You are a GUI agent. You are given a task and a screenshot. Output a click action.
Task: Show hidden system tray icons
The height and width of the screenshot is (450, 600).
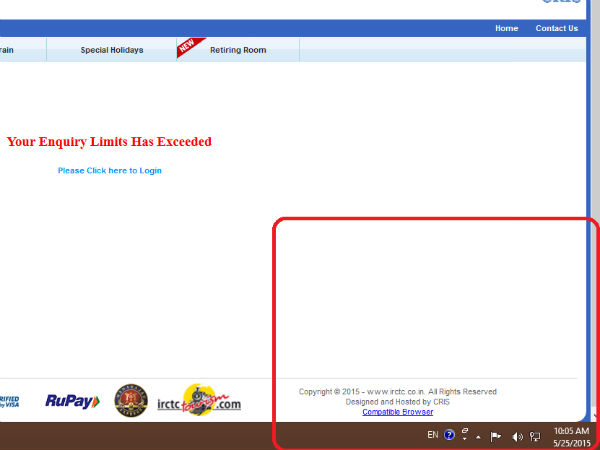tap(478, 436)
